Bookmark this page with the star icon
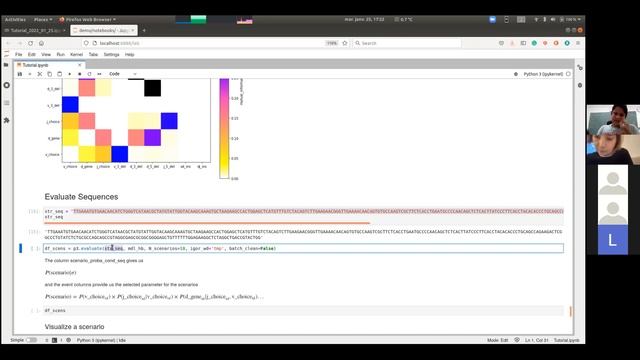This screenshot has height=360, width=640. pyautogui.click(x=345, y=43)
